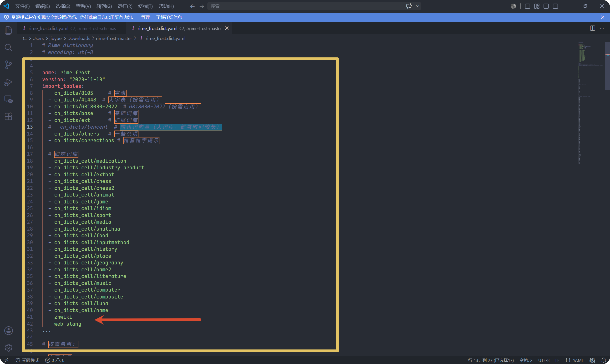Click the Users breadcrumb segment
610x364 pixels.
click(x=38, y=38)
